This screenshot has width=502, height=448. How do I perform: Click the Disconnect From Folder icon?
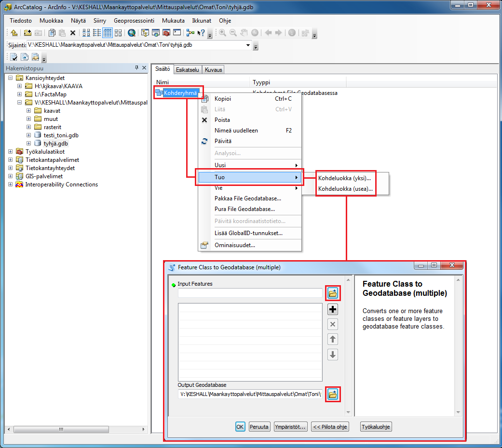tap(38, 33)
